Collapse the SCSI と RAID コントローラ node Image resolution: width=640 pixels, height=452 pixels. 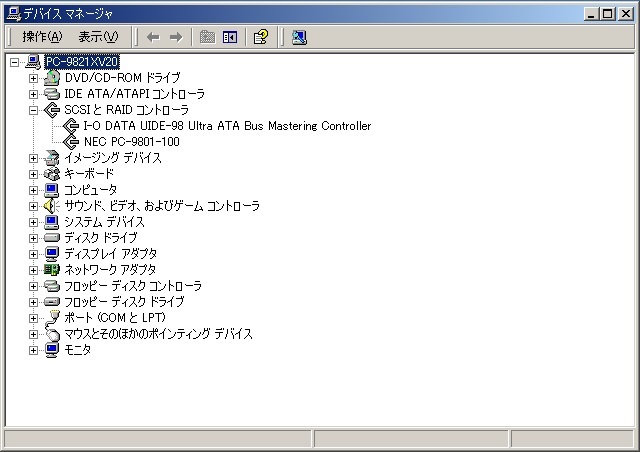click(33, 110)
